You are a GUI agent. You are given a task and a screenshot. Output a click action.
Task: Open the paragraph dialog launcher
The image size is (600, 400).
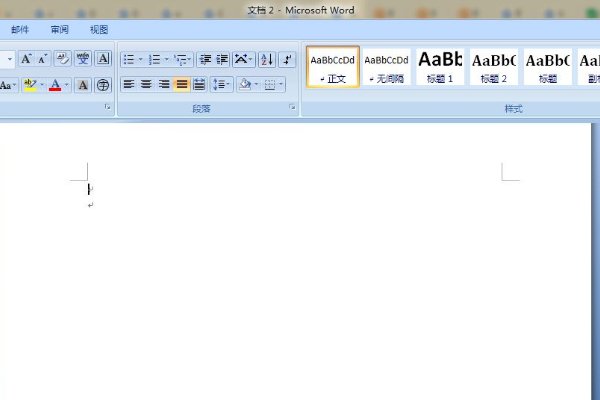point(292,106)
